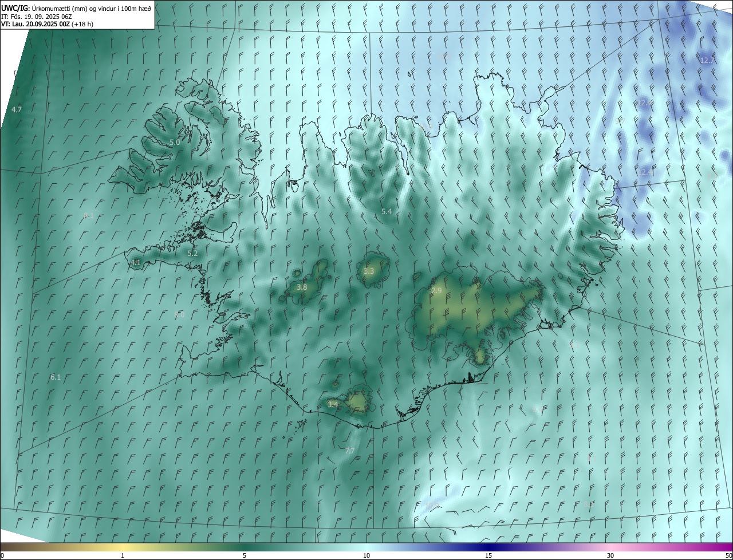733x560 pixels.
Task: Click the 12.7 value label on the map
Action: tap(707, 60)
